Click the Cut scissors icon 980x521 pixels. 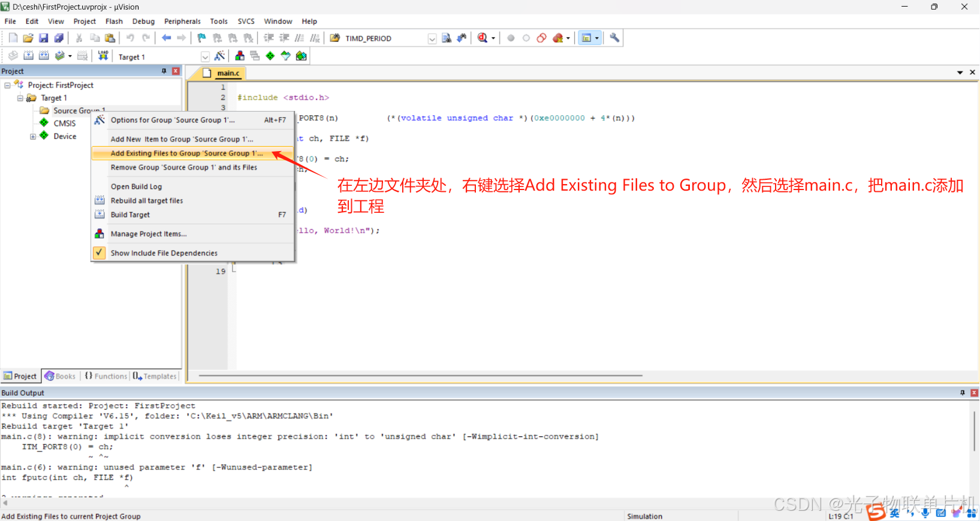pyautogui.click(x=79, y=38)
